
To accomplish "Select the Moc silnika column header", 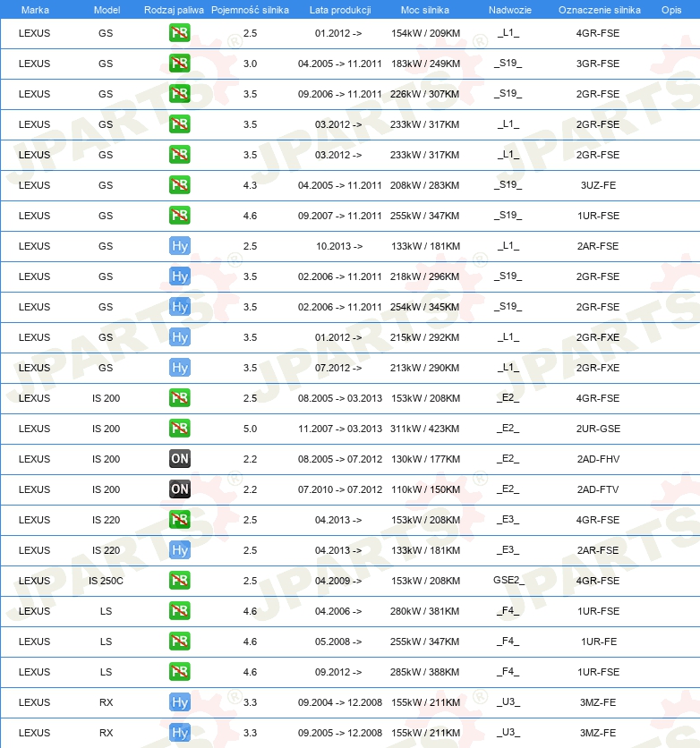I will (424, 10).
